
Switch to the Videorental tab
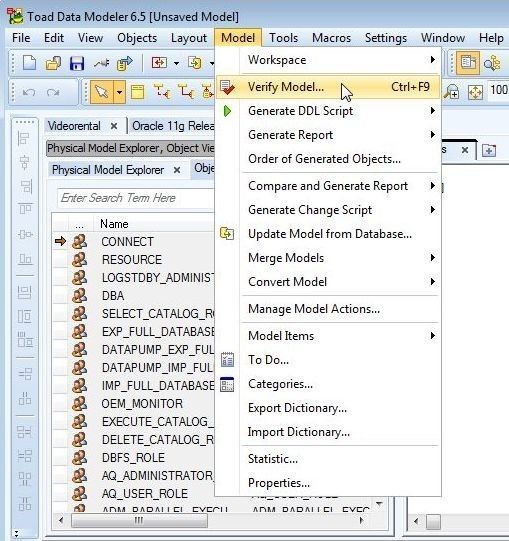[74, 126]
